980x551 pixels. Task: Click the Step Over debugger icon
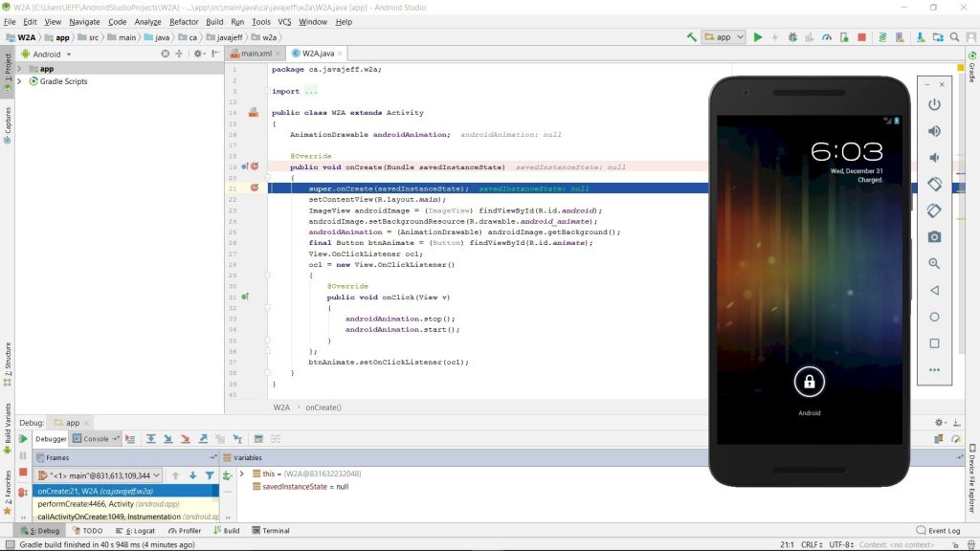(151, 439)
